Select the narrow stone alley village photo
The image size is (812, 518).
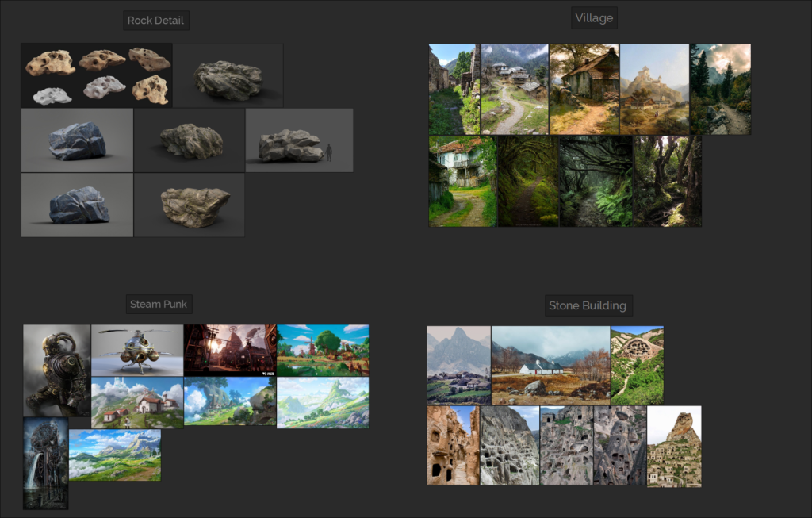(x=454, y=89)
